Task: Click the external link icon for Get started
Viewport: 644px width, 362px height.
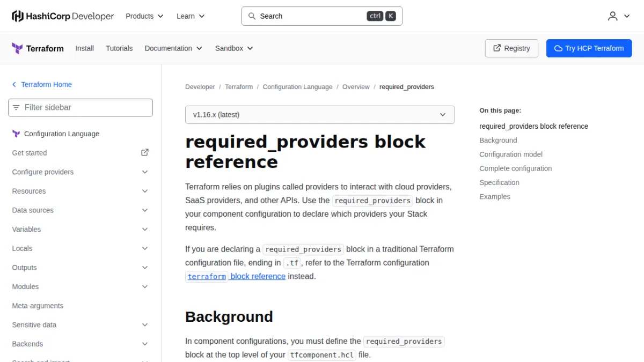Action: (145, 153)
